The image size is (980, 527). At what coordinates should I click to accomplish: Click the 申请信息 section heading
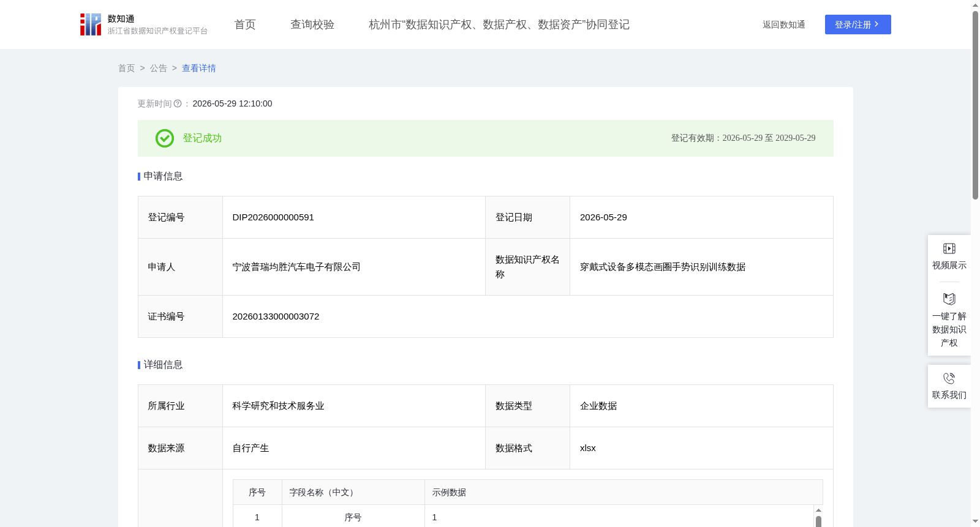[x=163, y=176]
